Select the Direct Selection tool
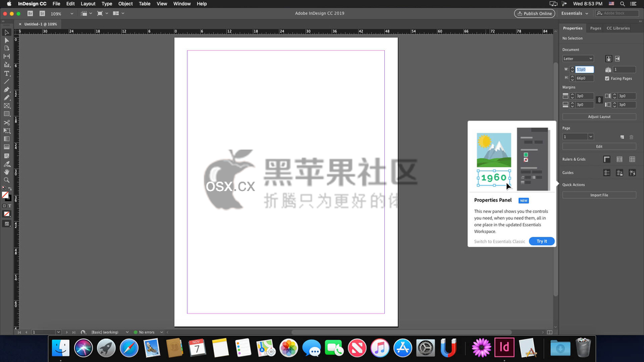Viewport: 644px width, 362px height. [x=6, y=40]
